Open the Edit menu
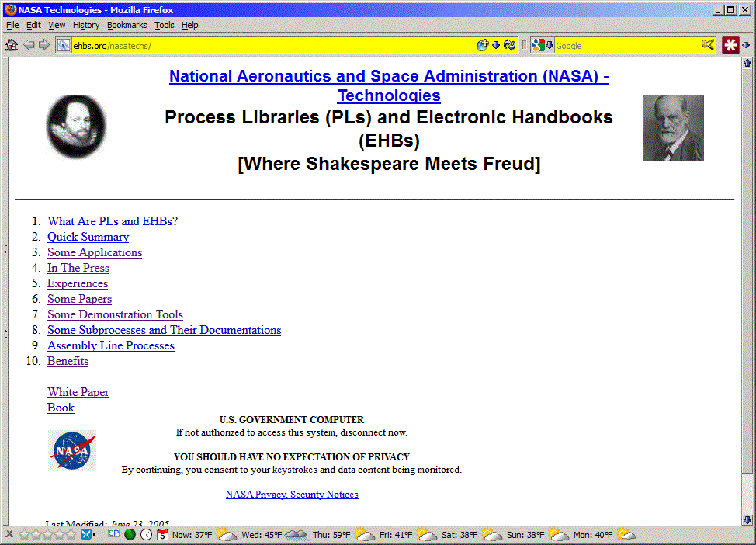The image size is (756, 545). pyautogui.click(x=33, y=25)
